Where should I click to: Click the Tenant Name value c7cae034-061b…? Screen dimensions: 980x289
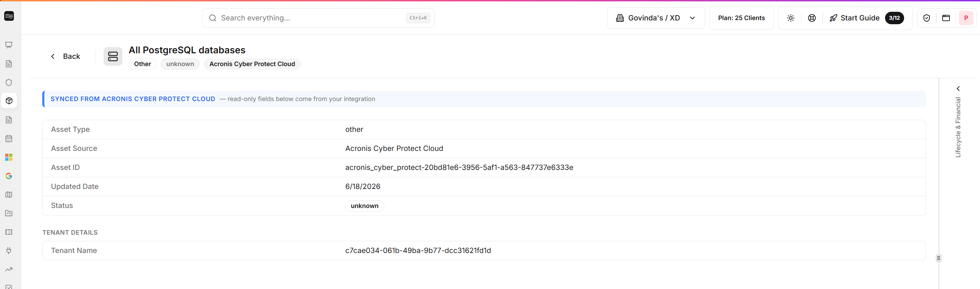[x=418, y=251]
